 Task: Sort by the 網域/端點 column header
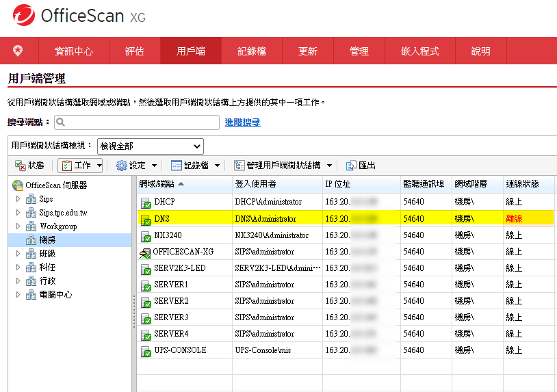[184, 184]
